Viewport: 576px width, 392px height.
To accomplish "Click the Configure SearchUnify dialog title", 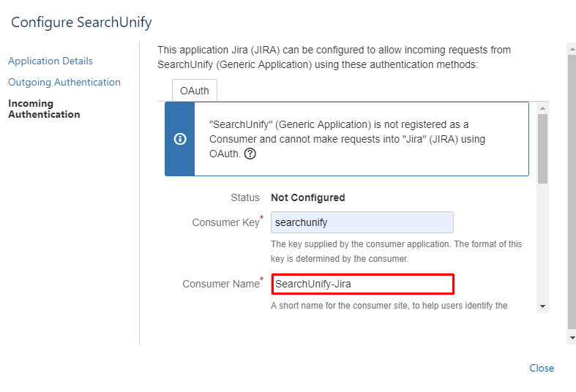I will coord(81,22).
